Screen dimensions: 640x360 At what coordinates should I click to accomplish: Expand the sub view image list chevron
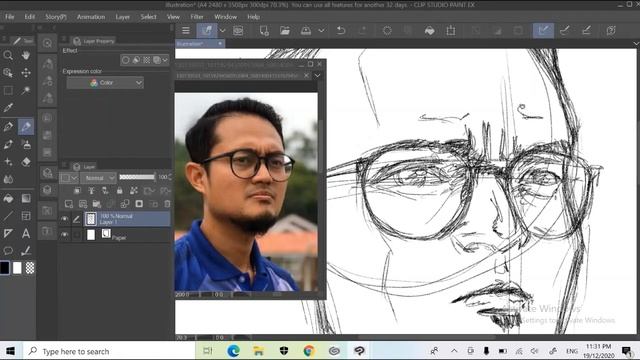pyautogui.click(x=318, y=76)
